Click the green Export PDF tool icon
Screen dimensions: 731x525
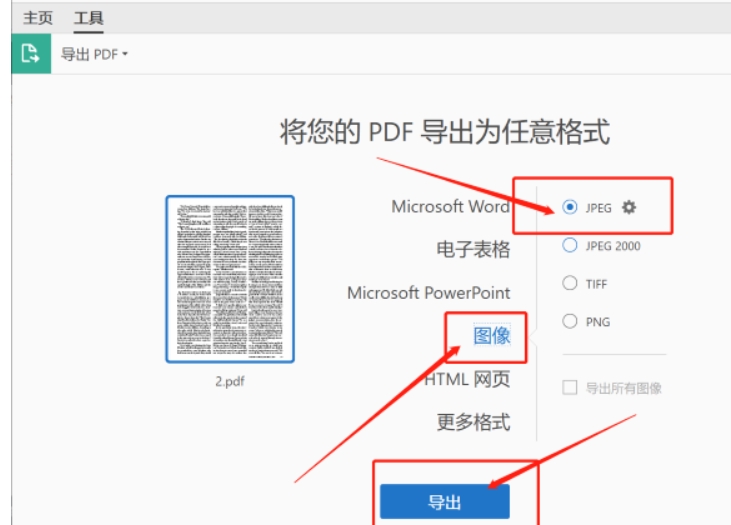[31, 54]
